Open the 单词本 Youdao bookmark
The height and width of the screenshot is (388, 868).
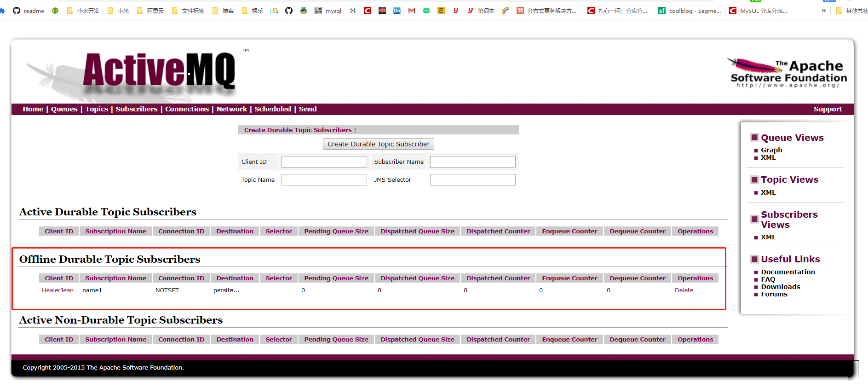click(481, 11)
